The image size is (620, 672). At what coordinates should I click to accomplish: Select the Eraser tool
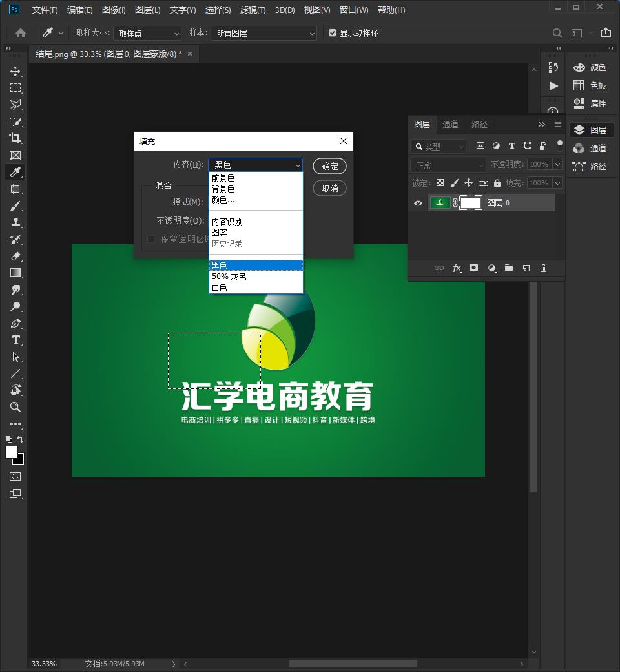pyautogui.click(x=15, y=257)
